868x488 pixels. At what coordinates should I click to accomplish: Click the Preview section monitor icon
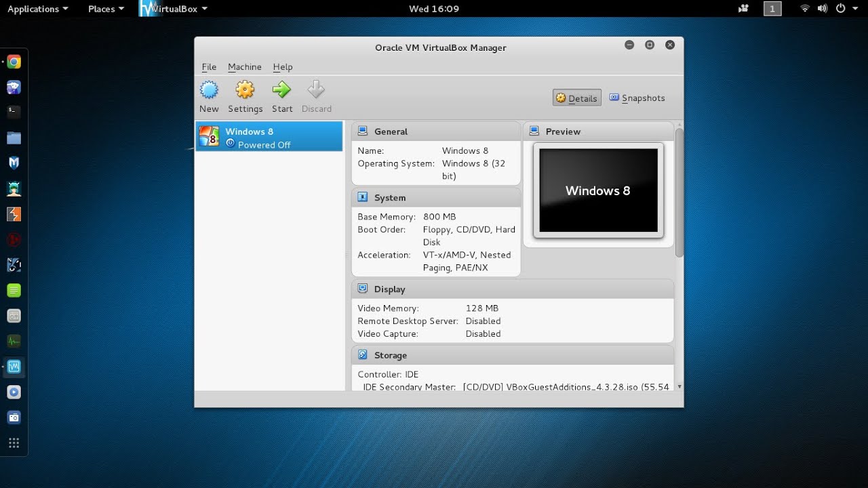(x=534, y=131)
